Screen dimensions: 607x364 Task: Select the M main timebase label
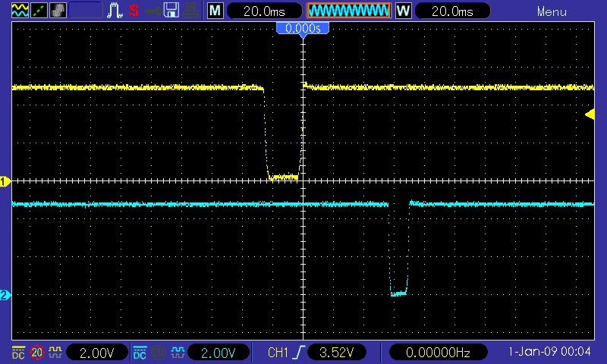point(215,11)
